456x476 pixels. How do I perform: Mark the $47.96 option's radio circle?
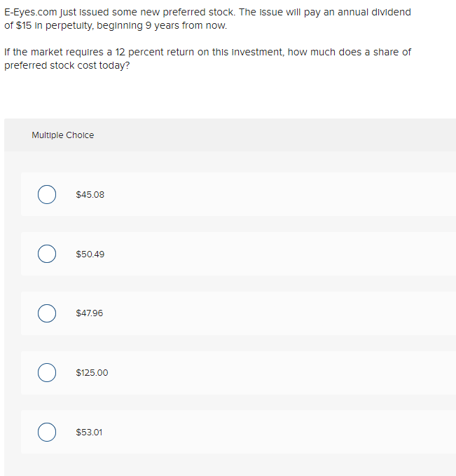click(47, 313)
